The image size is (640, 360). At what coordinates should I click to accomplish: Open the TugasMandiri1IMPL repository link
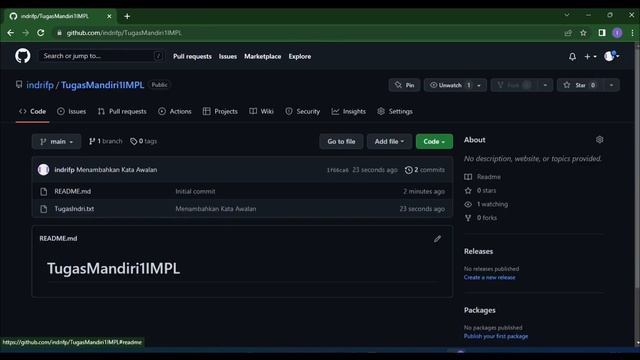tap(102, 85)
